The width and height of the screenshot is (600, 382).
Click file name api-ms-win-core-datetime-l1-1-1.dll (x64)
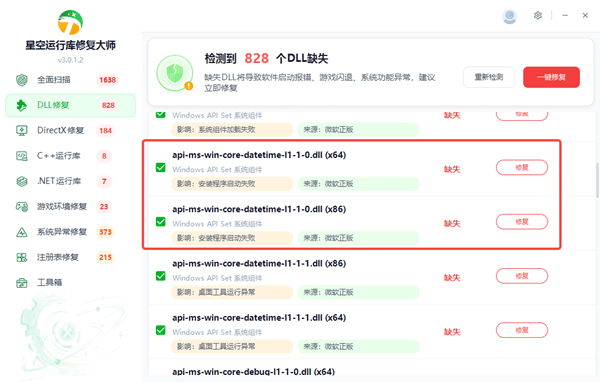259,318
